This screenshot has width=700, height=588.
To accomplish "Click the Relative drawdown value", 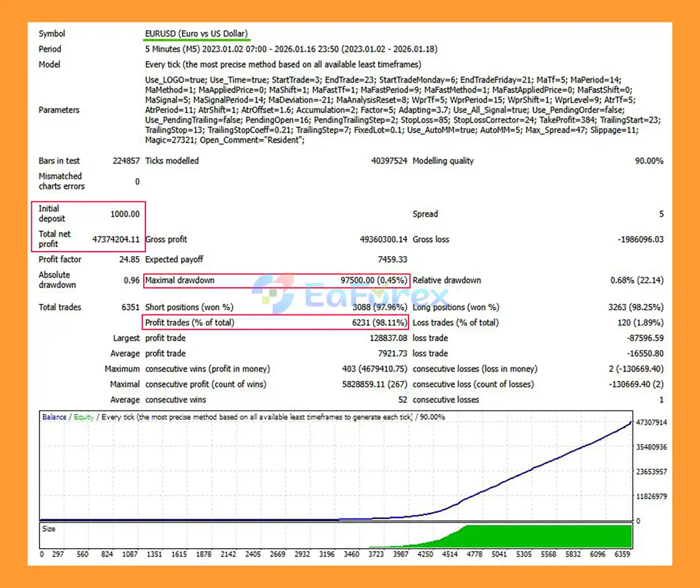I will pyautogui.click(x=637, y=281).
